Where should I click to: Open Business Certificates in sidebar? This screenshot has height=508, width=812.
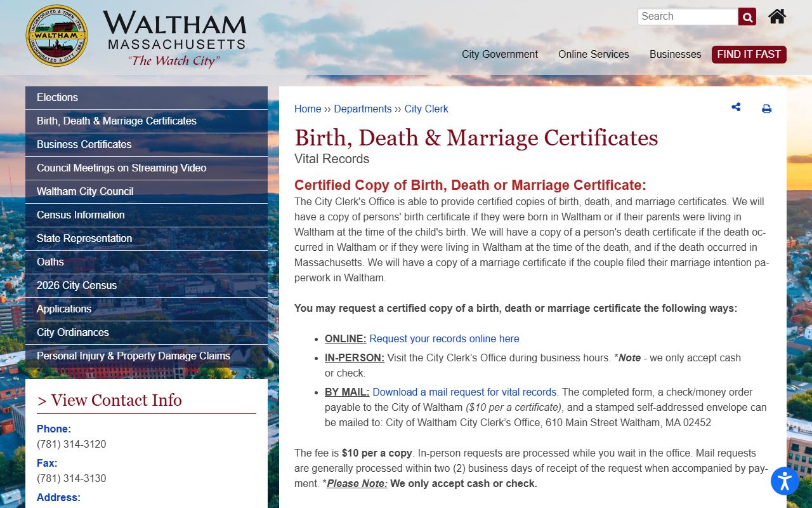147,145
